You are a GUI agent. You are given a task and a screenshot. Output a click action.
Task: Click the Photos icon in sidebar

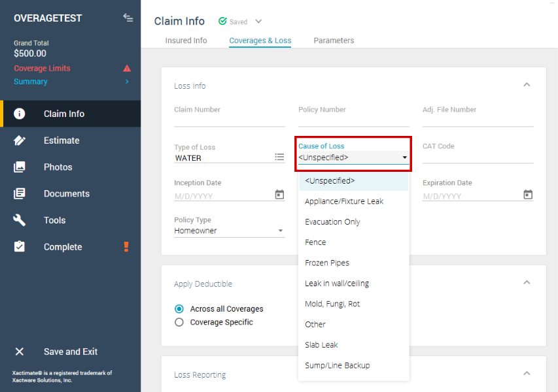click(20, 167)
